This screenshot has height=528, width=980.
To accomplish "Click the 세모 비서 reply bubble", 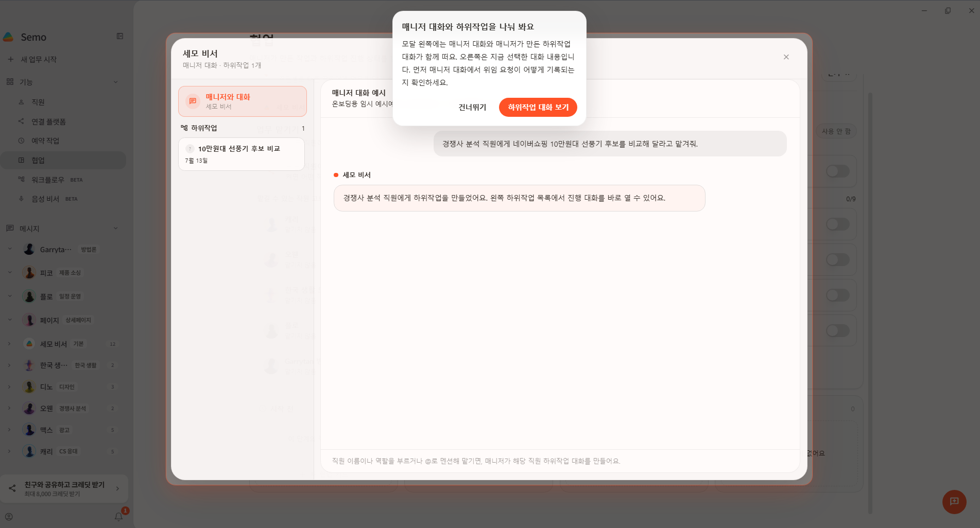I will point(519,198).
